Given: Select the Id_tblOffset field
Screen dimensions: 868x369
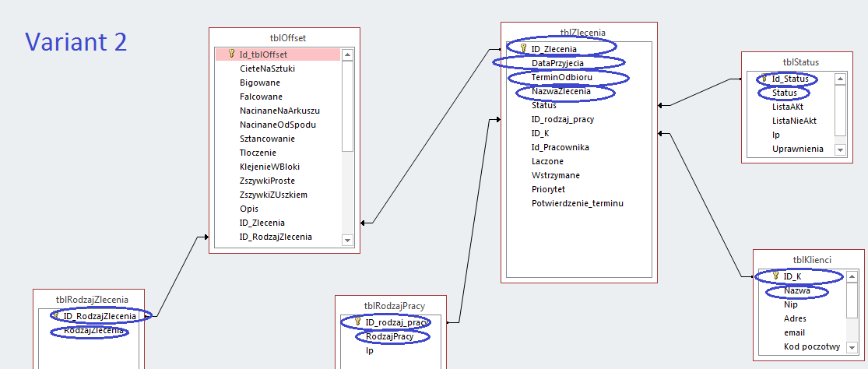Looking at the screenshot, I should point(278,54).
